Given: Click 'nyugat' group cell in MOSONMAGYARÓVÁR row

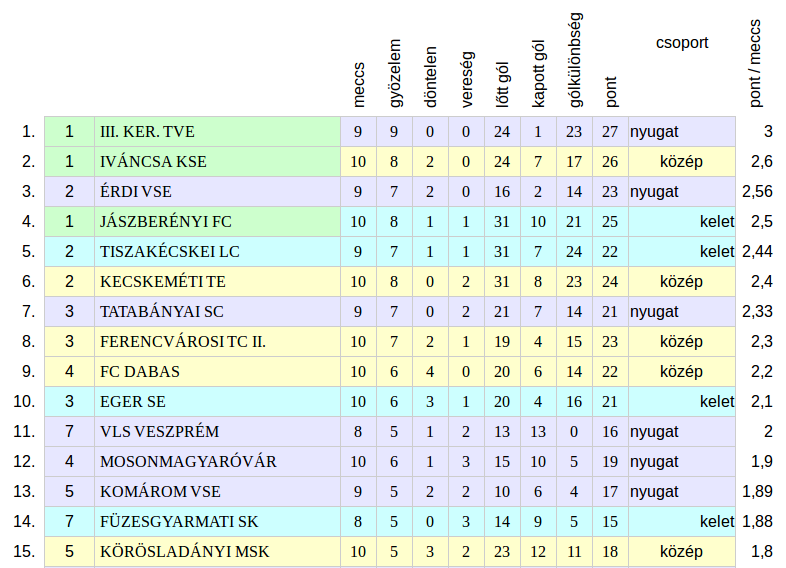Looking at the screenshot, I should [682, 461].
